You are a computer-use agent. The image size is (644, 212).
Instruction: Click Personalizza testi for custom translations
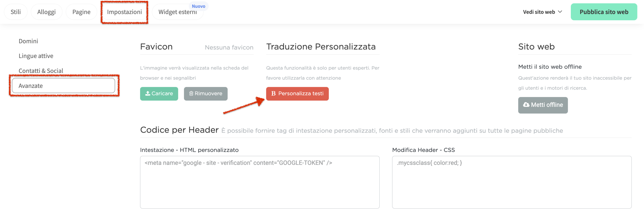click(298, 94)
